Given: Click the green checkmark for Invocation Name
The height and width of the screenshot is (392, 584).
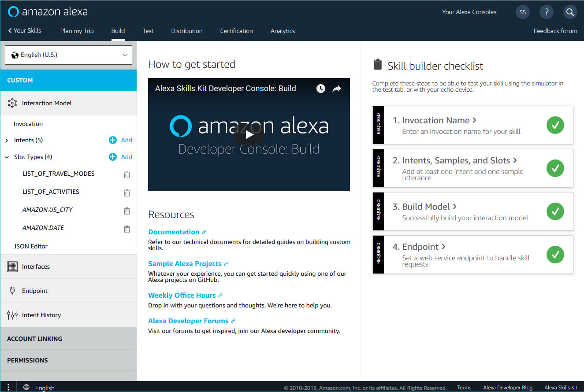Looking at the screenshot, I should pos(555,125).
